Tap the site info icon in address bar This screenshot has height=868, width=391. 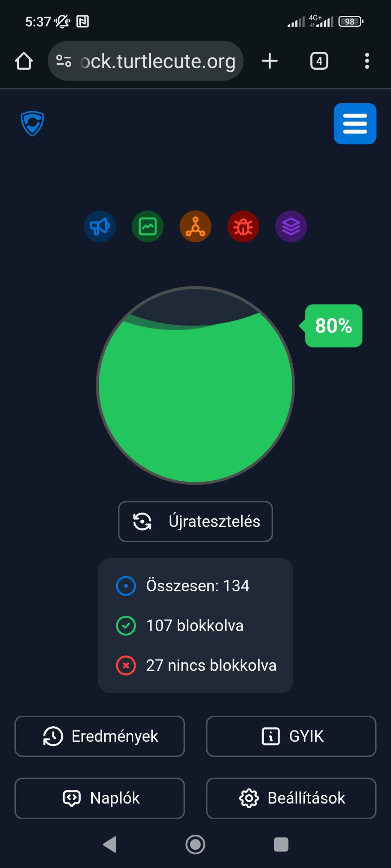[64, 61]
